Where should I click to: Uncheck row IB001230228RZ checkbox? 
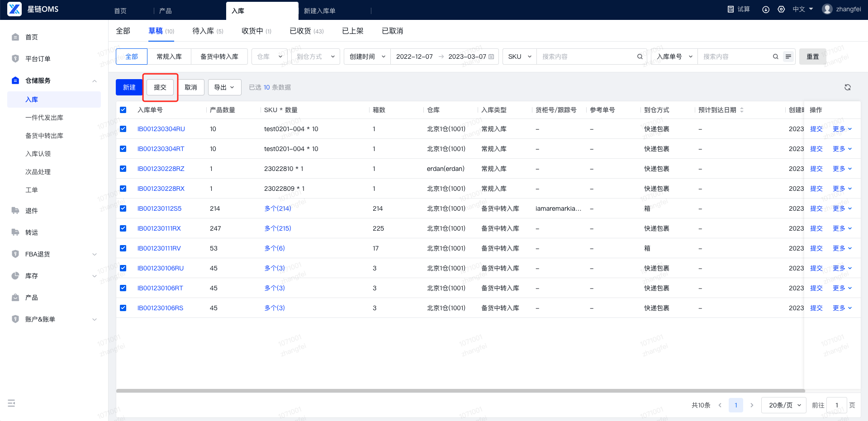coord(123,169)
